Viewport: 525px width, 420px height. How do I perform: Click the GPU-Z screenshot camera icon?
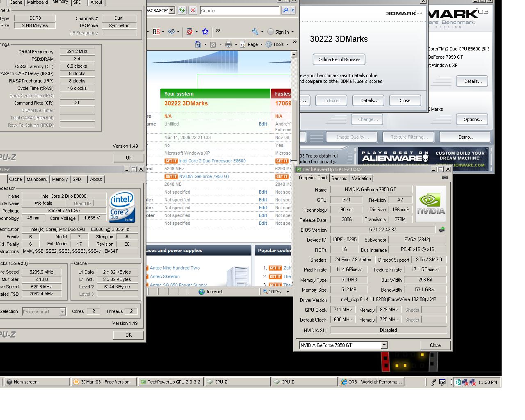pos(445,178)
